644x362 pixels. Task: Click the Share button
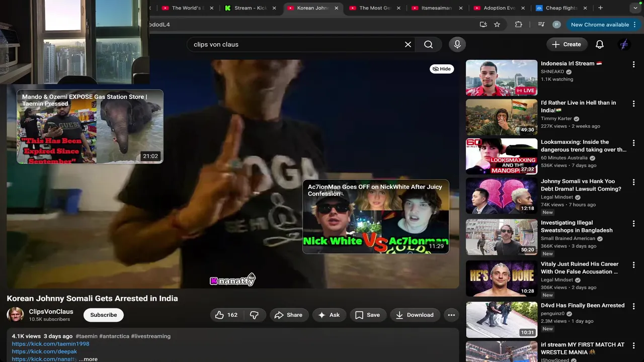pos(289,315)
